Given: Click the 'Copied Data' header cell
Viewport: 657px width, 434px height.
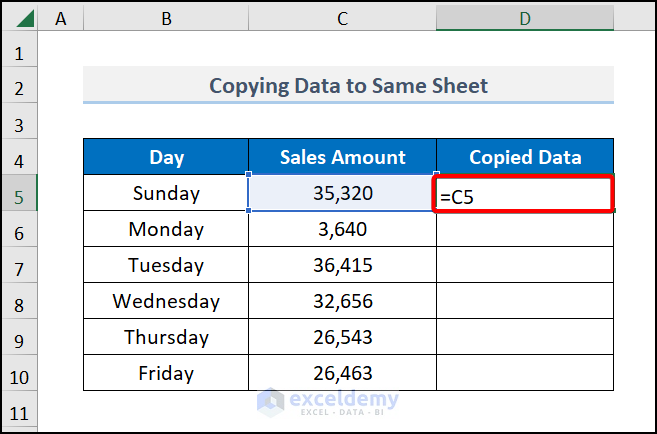Looking at the screenshot, I should (x=524, y=157).
